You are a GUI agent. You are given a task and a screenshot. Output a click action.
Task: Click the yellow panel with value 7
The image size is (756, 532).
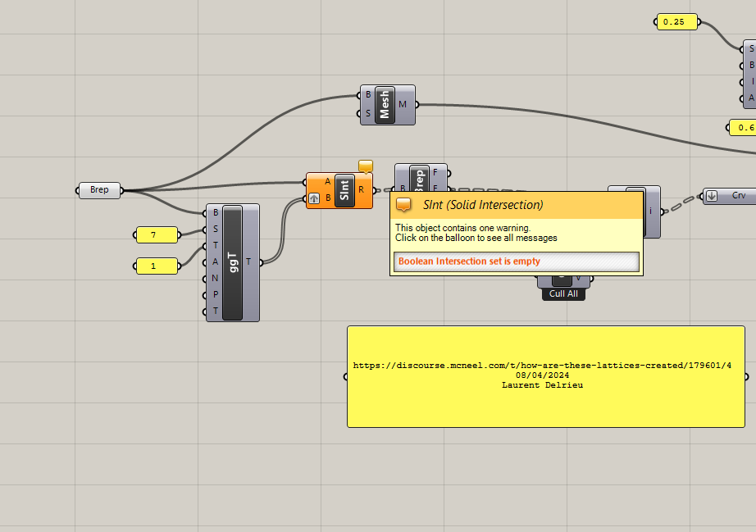[x=157, y=235]
